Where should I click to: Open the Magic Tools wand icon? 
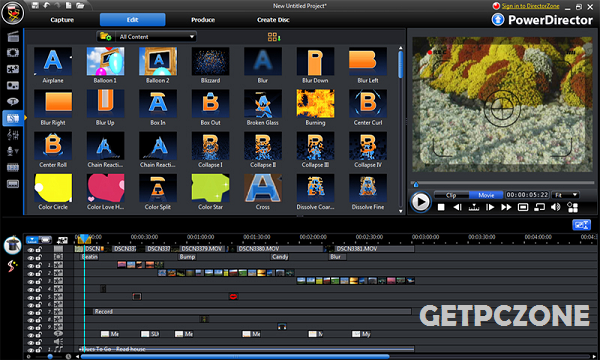13,266
